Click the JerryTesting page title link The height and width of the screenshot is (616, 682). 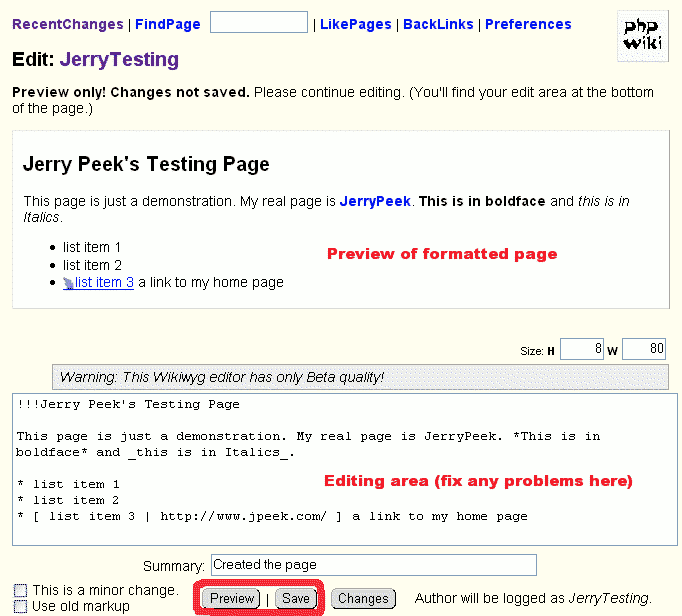tap(119, 59)
